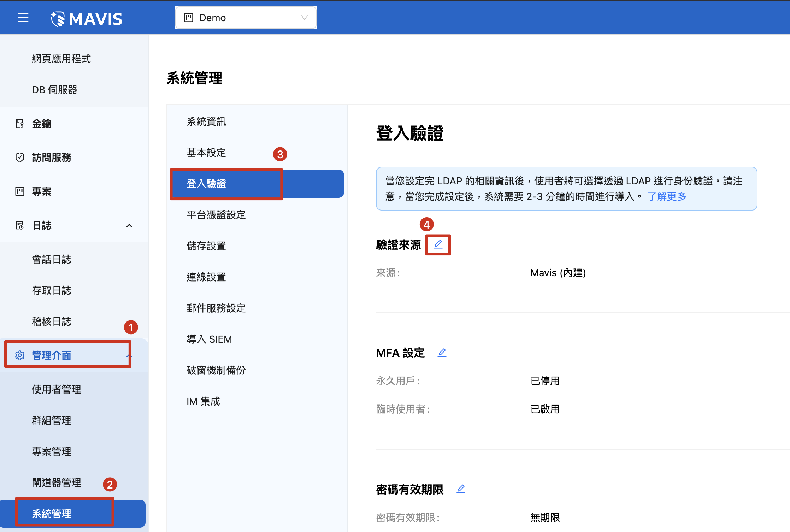Click the 永久用戶 field label
This screenshot has width=790, height=532.
click(x=398, y=381)
